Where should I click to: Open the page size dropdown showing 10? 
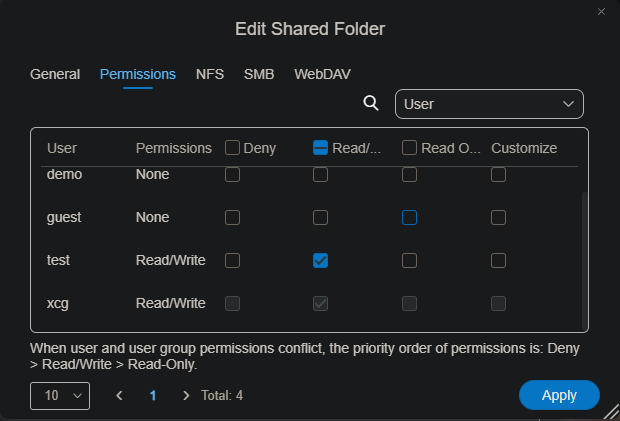(x=60, y=395)
